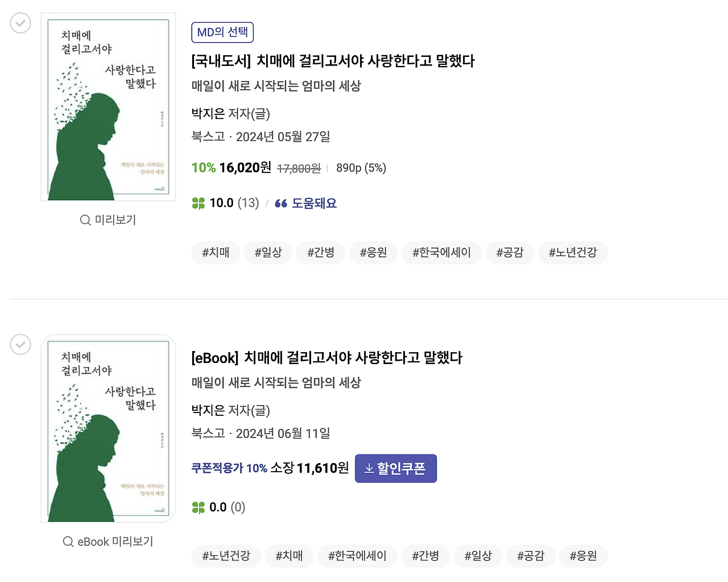Click the clover rating icon next to 10.0
728x582 pixels.
(x=198, y=203)
